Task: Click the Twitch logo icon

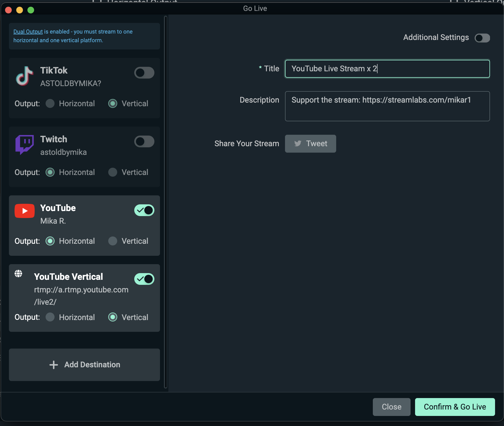Action: pyautogui.click(x=25, y=145)
